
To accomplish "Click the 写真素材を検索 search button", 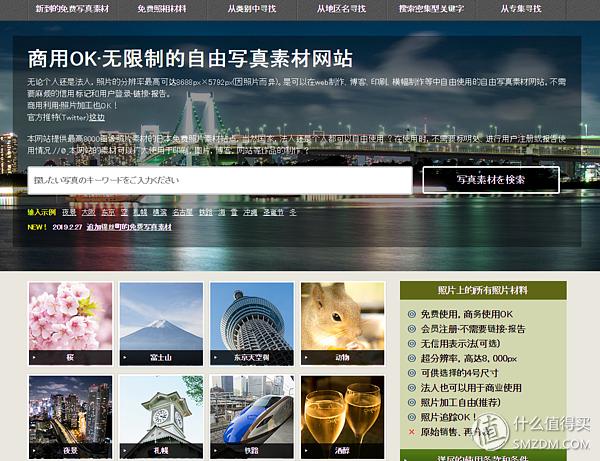I will tap(491, 180).
